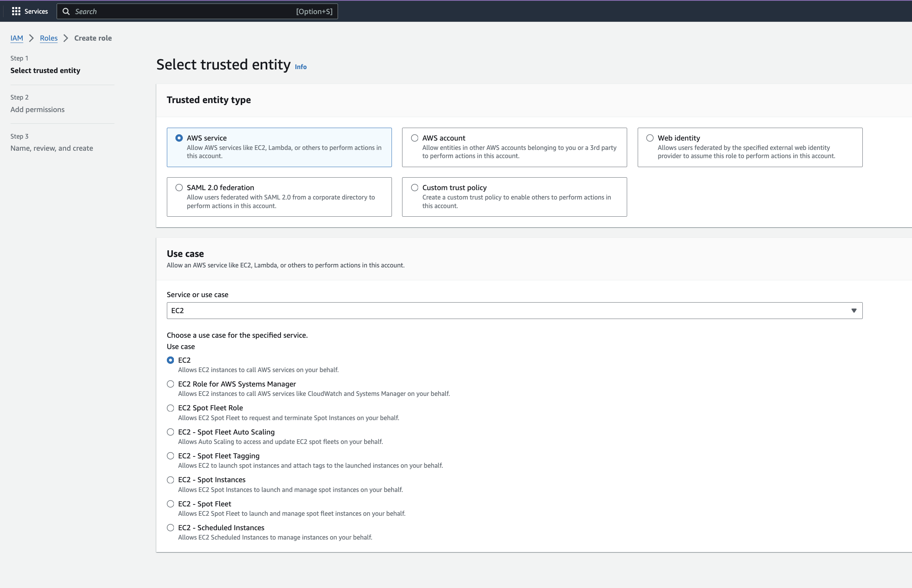This screenshot has height=588, width=912.
Task: Choose EC2 - Spot Instances use case
Action: pyautogui.click(x=170, y=480)
